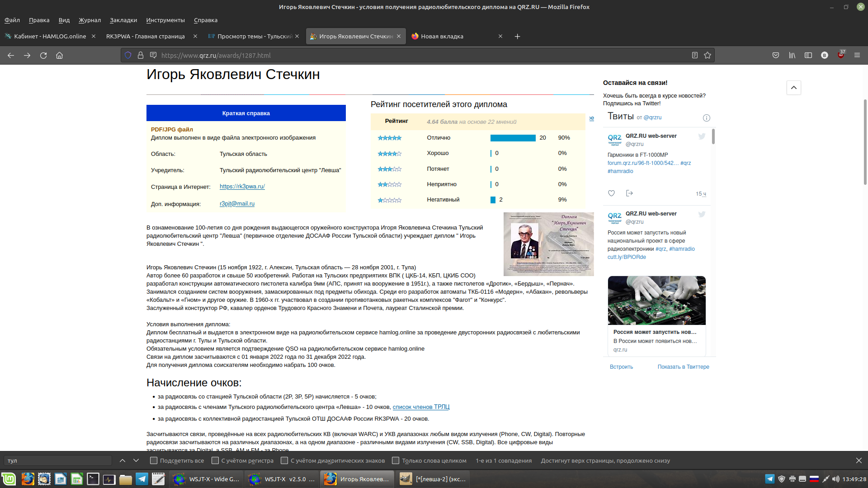Reload the current page
The height and width of the screenshot is (488, 868).
click(x=43, y=55)
